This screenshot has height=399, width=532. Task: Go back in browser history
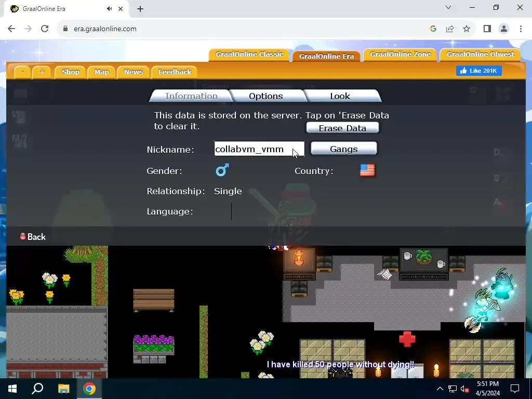click(x=11, y=29)
